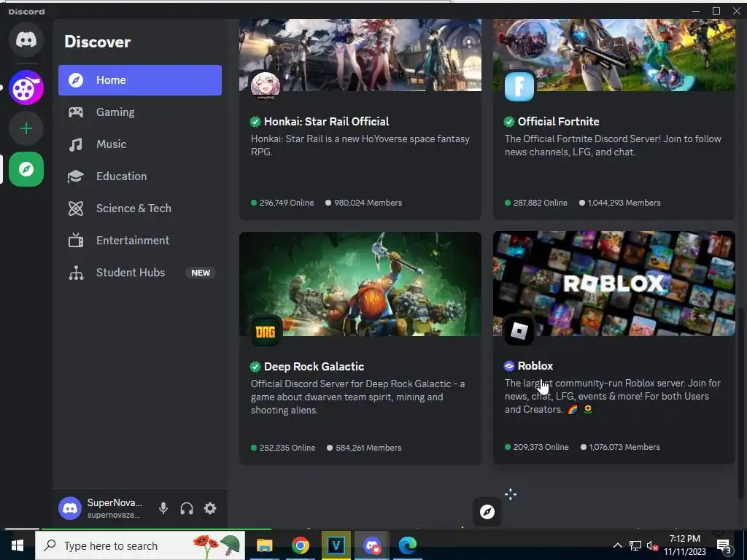Click "1,076,073 Members" text

click(624, 447)
